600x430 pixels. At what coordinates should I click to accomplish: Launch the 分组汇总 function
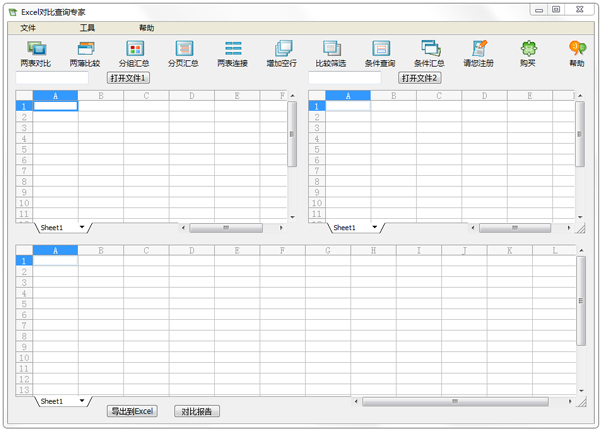tap(134, 54)
